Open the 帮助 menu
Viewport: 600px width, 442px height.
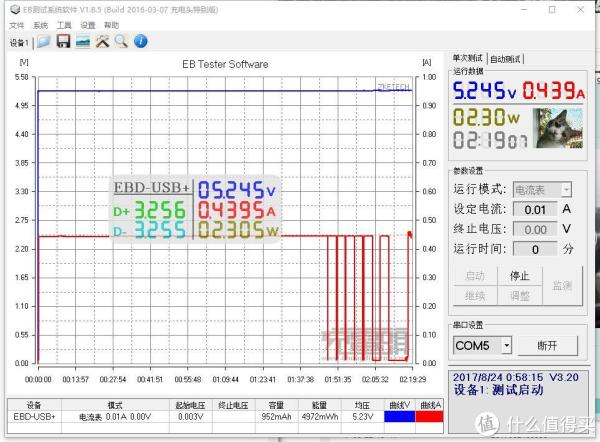[111, 25]
